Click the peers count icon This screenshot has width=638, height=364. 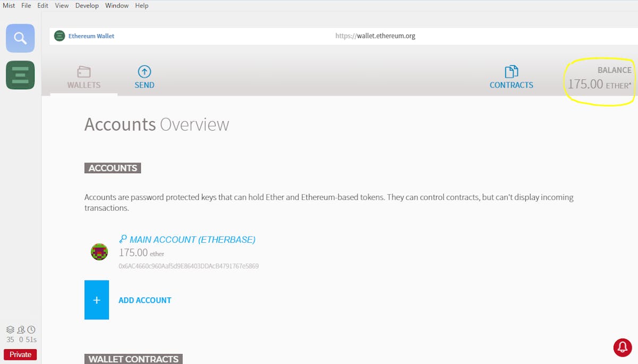click(x=21, y=330)
